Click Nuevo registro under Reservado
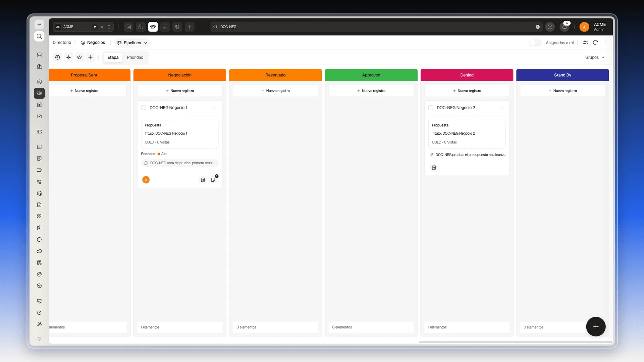The width and height of the screenshot is (644, 362). (275, 91)
